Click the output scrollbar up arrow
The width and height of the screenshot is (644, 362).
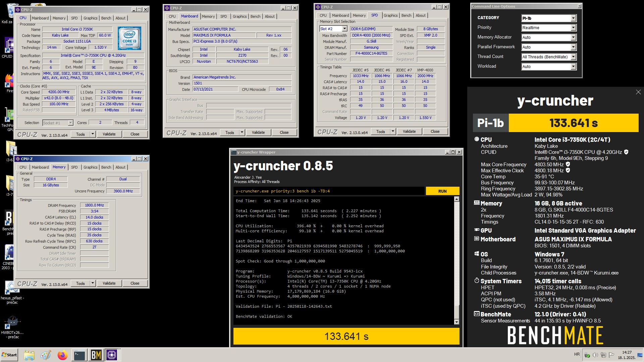coord(457,199)
